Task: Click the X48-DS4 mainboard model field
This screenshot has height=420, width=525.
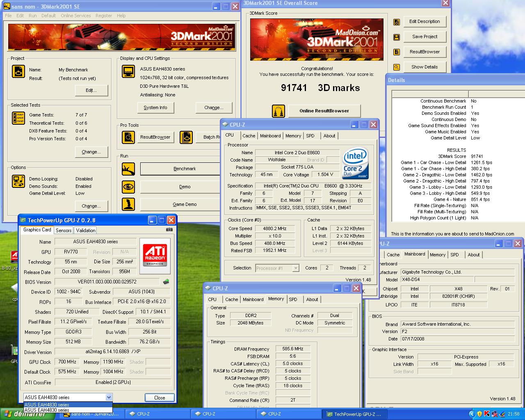Action: [x=437, y=279]
